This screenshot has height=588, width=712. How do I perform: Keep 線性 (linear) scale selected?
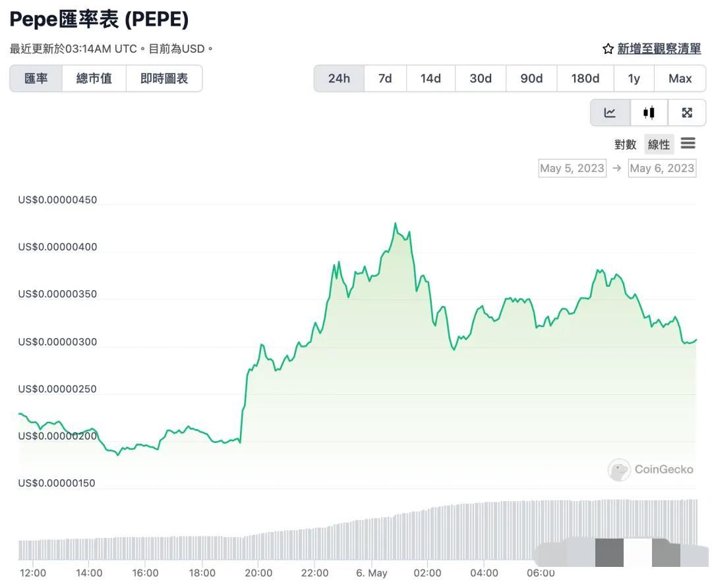tap(659, 143)
